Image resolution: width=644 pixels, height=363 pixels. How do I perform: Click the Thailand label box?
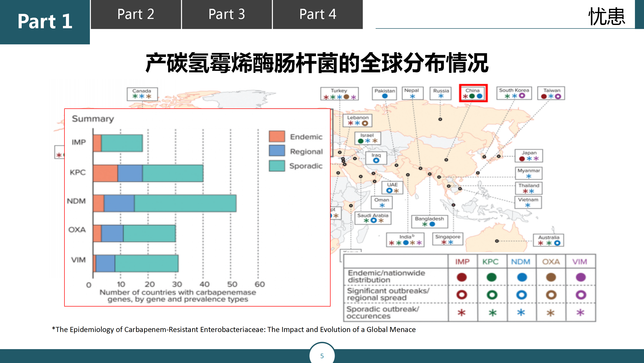(x=529, y=188)
